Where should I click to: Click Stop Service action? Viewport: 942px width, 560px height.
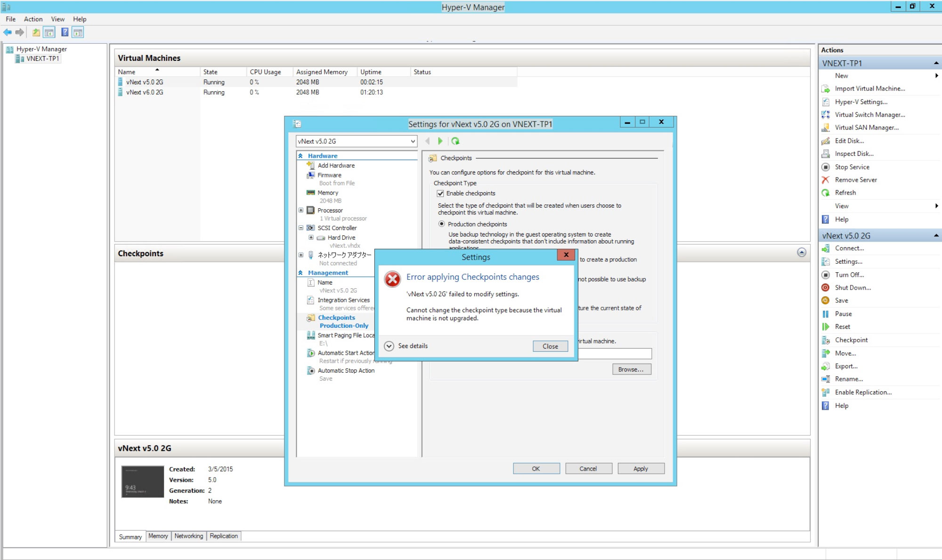pyautogui.click(x=852, y=167)
